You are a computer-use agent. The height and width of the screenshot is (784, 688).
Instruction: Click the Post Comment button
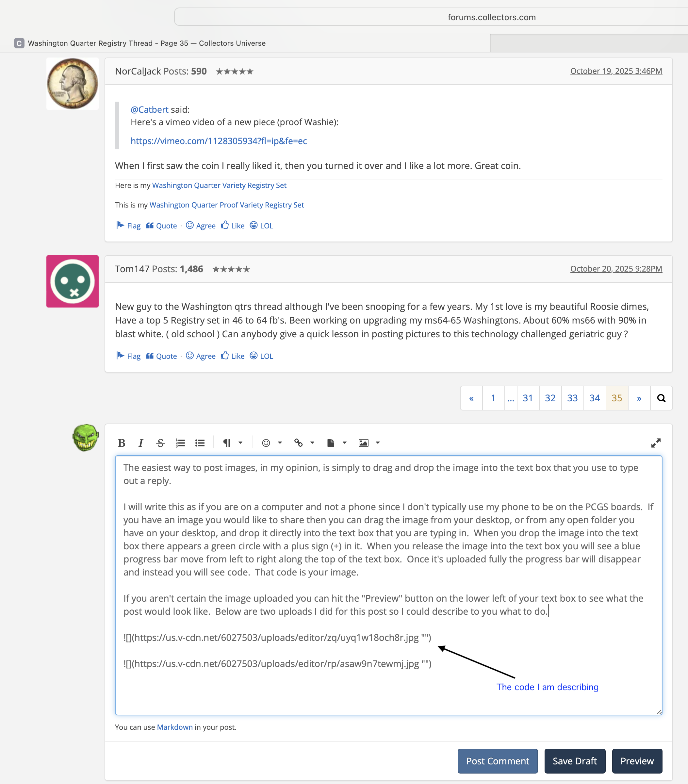pos(498,761)
